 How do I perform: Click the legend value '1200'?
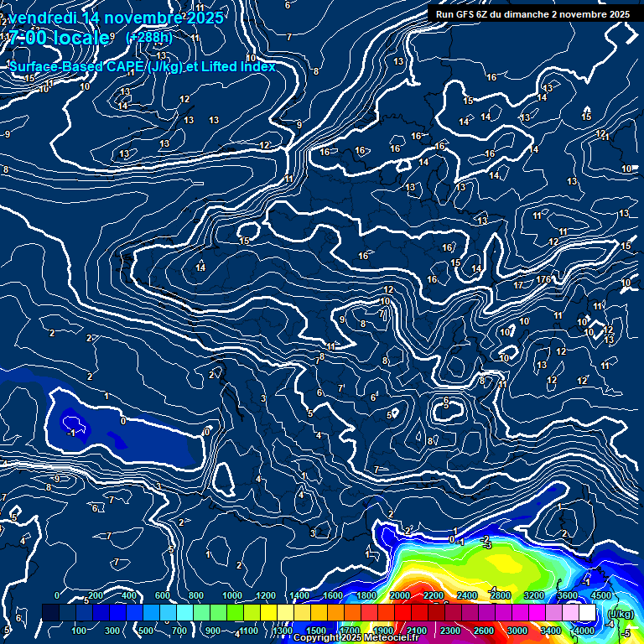266,595
